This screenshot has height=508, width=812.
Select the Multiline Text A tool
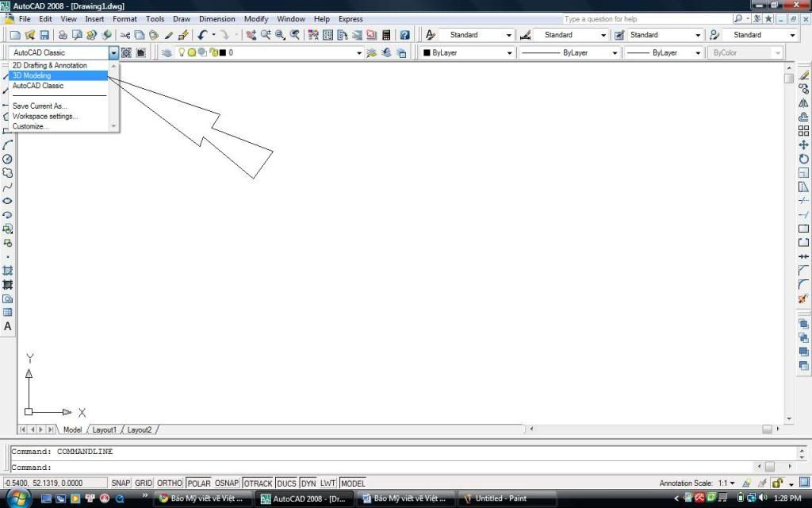tap(7, 326)
